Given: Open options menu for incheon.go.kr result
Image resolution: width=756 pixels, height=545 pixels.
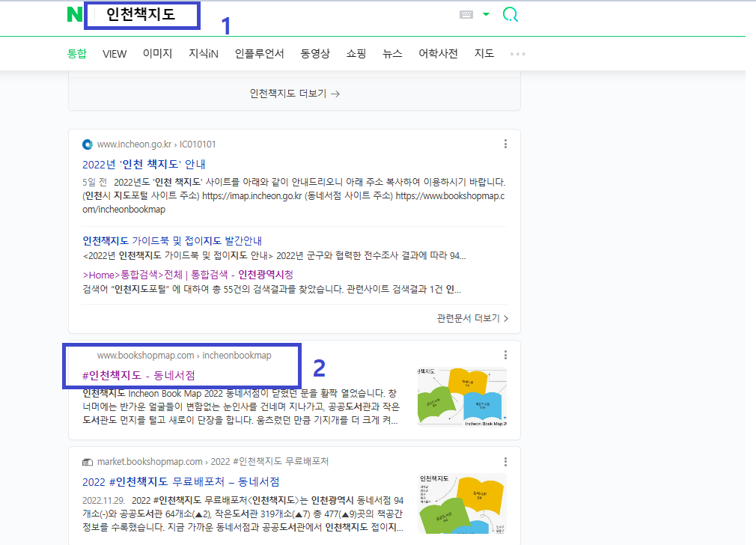Looking at the screenshot, I should pos(505,144).
